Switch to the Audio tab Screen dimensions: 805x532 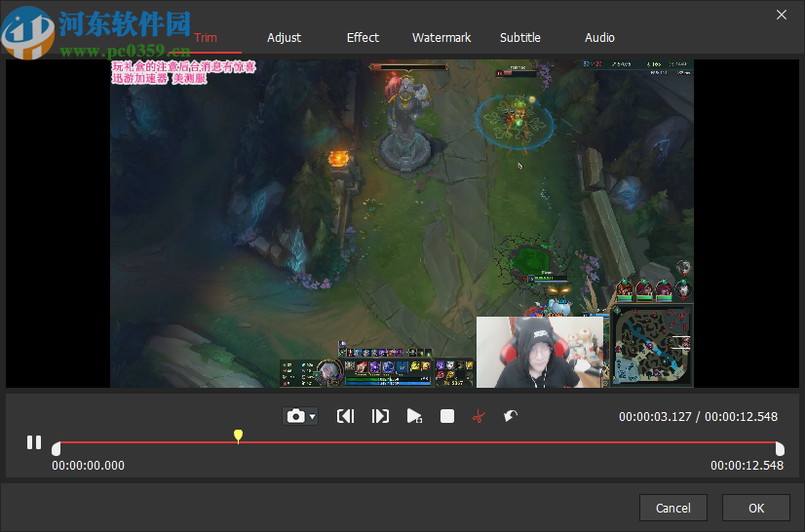click(599, 37)
